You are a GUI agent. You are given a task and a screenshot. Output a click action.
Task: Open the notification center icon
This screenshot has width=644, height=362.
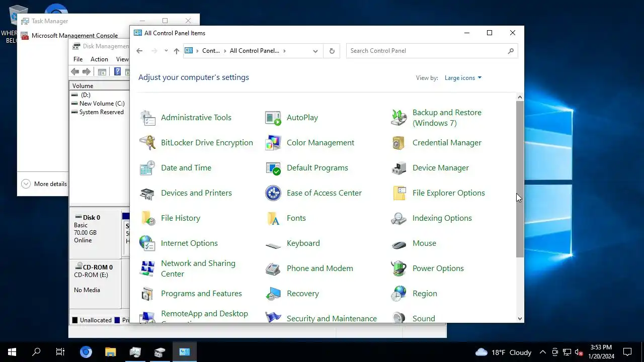point(627,352)
